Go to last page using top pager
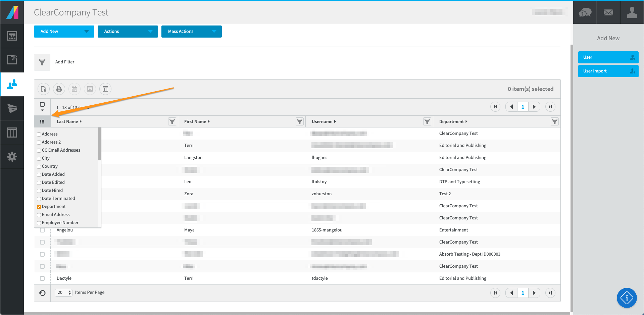 (x=550, y=107)
